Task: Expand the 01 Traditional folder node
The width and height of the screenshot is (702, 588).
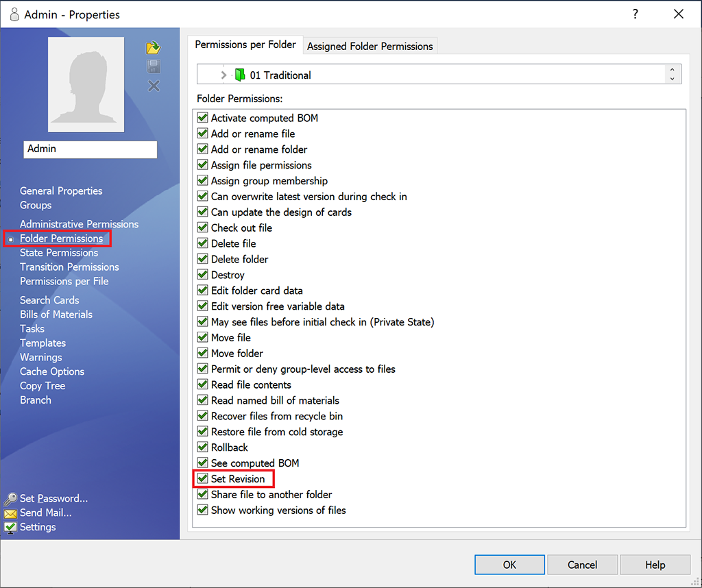Action: point(223,75)
